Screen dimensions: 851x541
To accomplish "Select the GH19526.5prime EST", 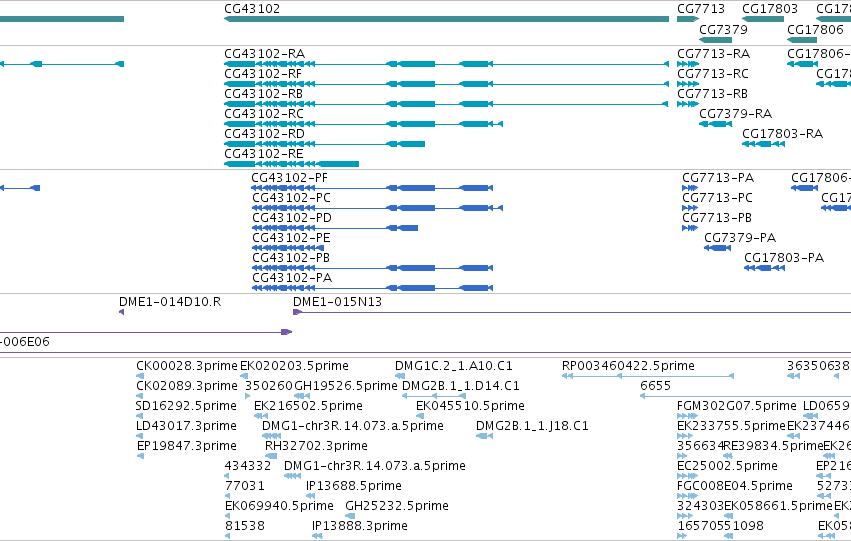I will 302,396.
